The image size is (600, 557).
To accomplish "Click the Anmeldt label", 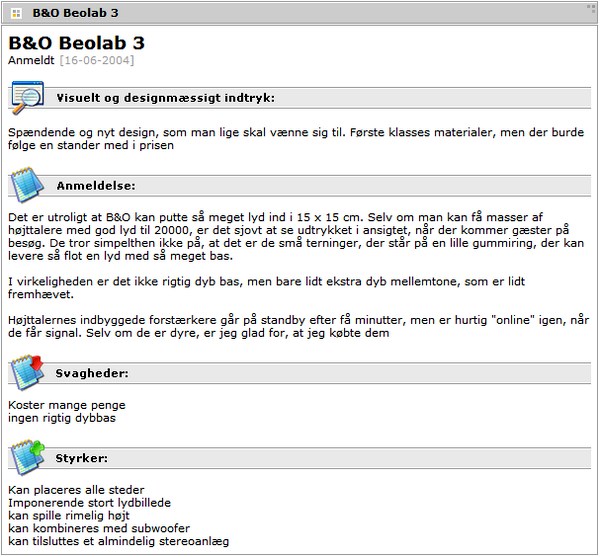I will pos(31,60).
